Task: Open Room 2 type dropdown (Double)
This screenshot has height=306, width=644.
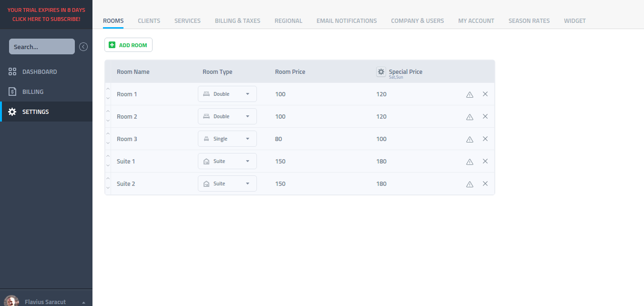Action: pyautogui.click(x=227, y=116)
